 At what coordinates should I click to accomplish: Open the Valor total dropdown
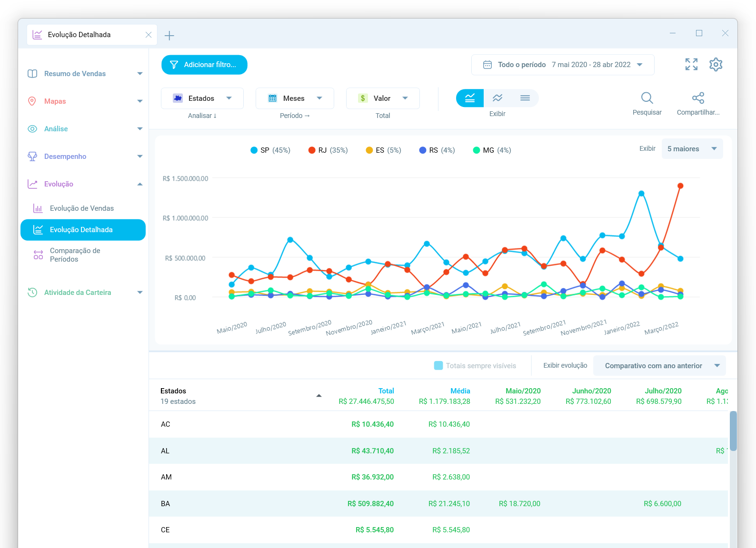tap(383, 98)
